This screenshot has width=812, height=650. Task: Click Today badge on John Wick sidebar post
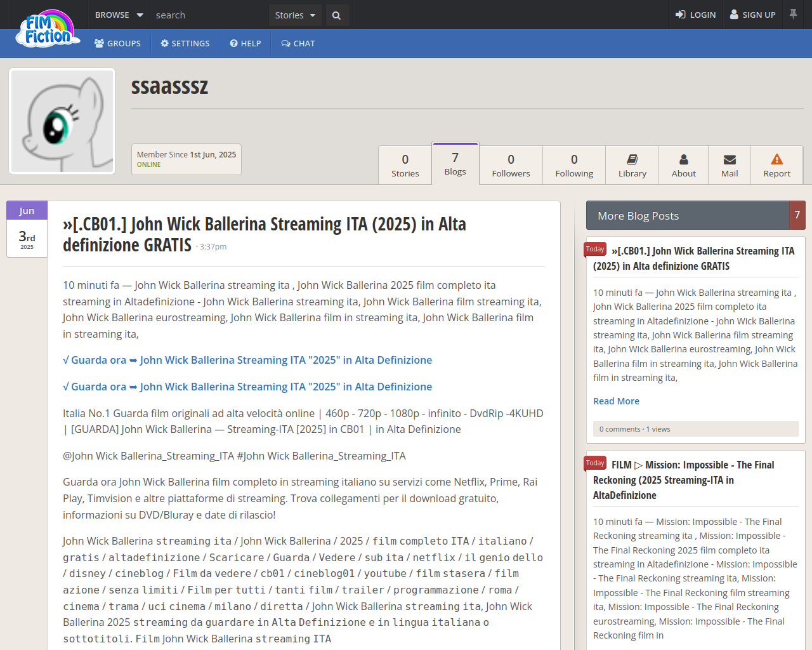(595, 249)
